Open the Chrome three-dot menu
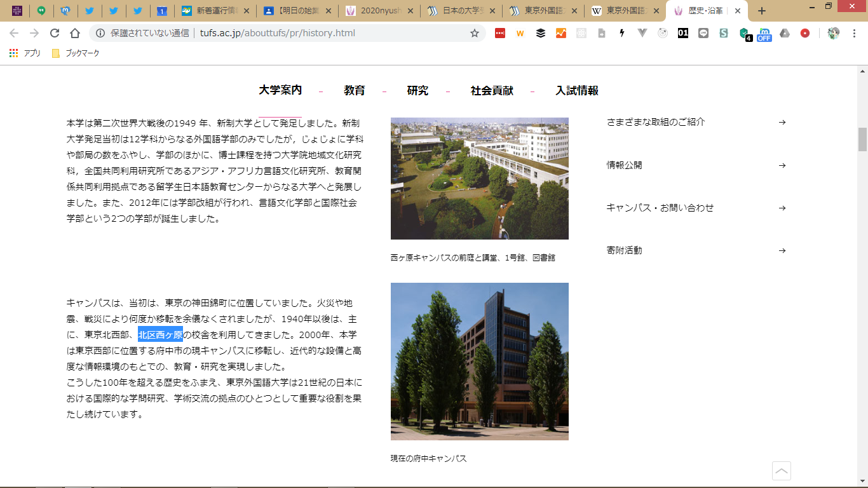The width and height of the screenshot is (868, 488). [855, 33]
